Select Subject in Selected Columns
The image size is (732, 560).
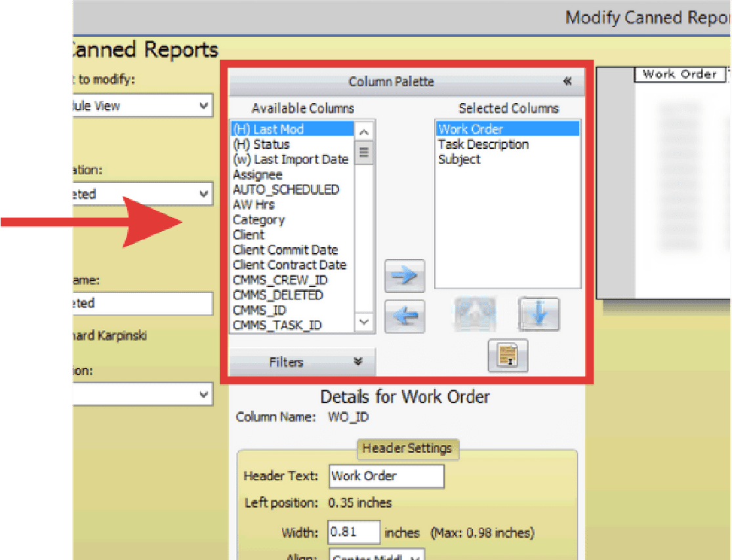point(459,159)
